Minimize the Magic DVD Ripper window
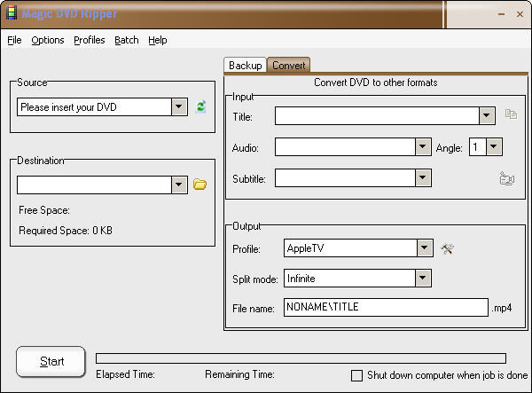This screenshot has width=532, height=393. 502,14
